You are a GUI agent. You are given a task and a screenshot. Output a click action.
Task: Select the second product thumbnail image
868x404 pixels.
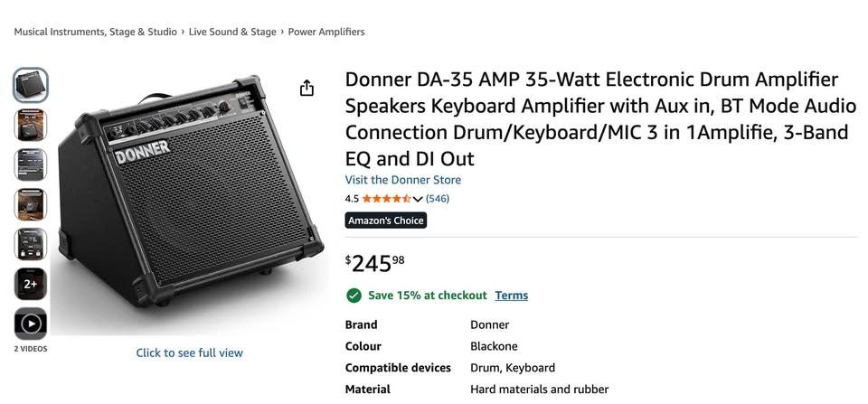(31, 126)
